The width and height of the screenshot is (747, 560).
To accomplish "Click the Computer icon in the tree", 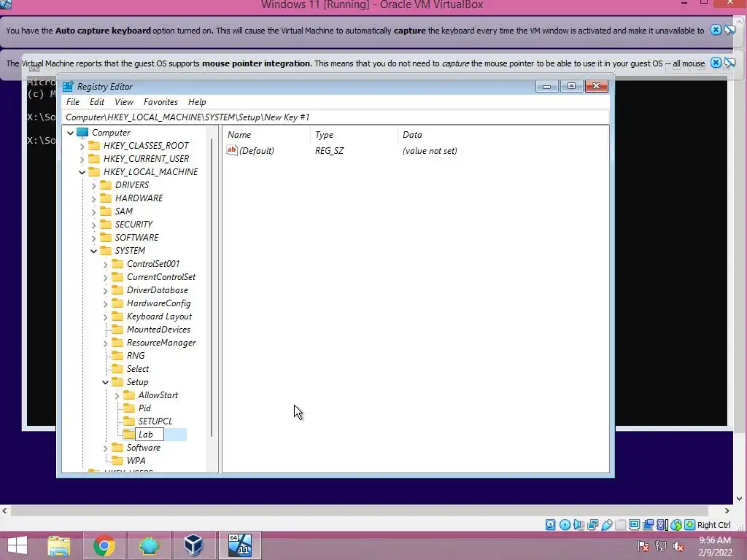I will [83, 133].
